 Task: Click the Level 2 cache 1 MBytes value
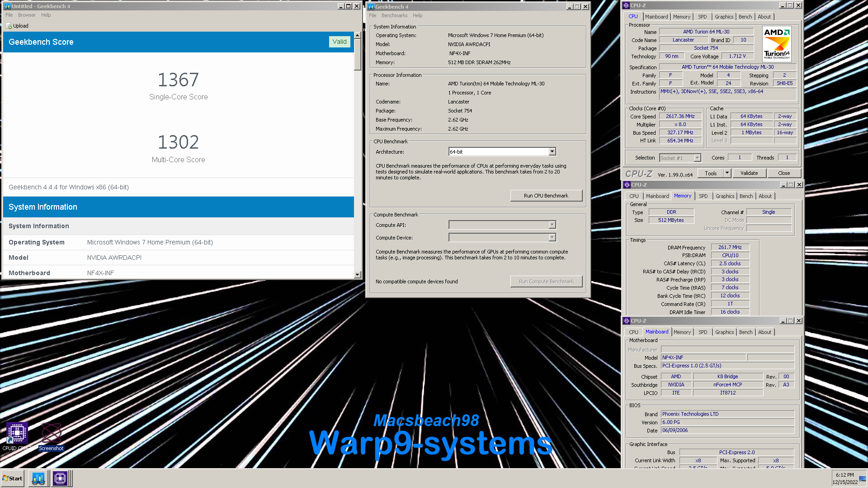(751, 132)
